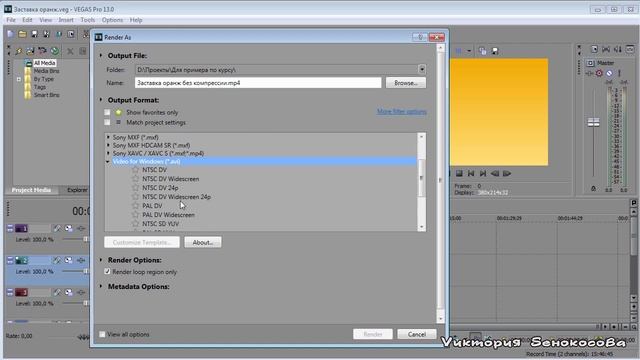This screenshot has width=640, height=360.
Task: Click Copy Snapshot to Clipboard preview icon
Action: (483, 51)
